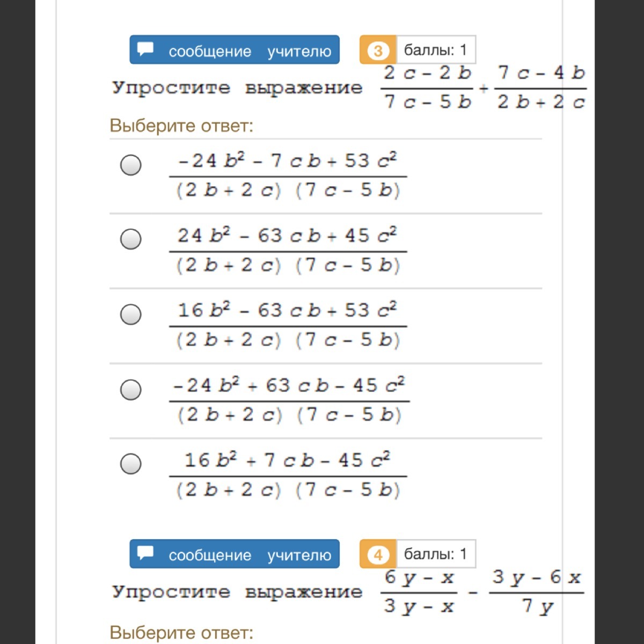Choose radio for answer 16b² − 63cb + 53c²
This screenshot has height=644, width=644.
point(131,314)
